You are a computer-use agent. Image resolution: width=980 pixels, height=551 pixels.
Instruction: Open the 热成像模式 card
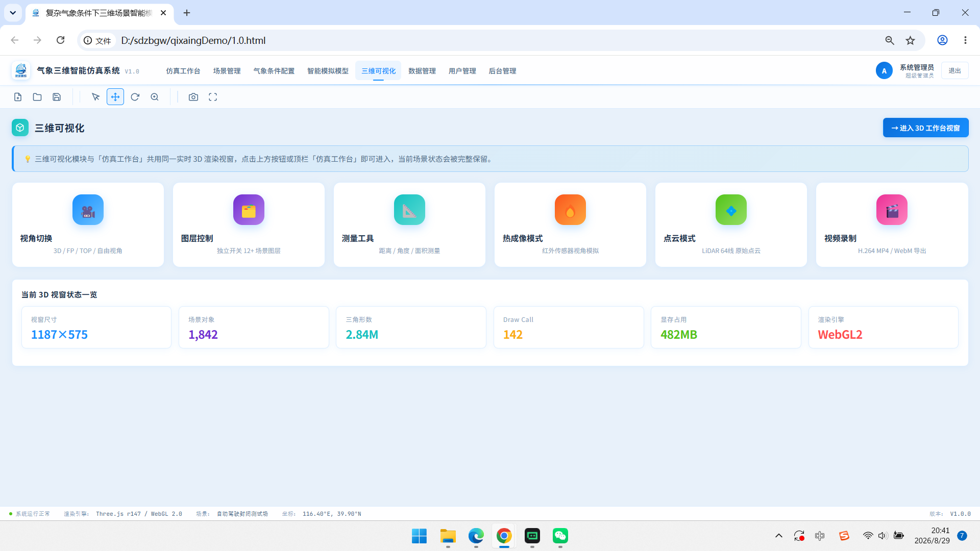[570, 224]
